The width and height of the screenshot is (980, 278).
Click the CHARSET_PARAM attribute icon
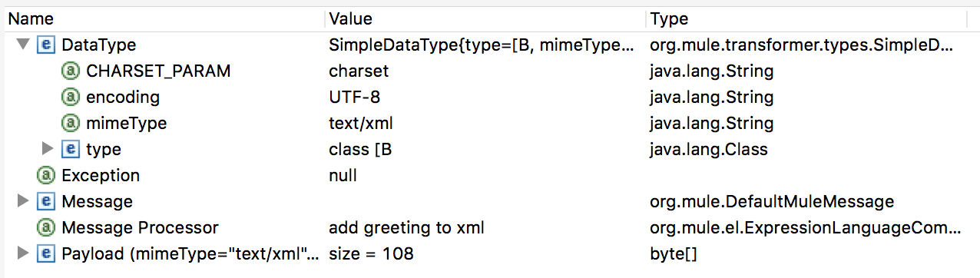(70, 71)
